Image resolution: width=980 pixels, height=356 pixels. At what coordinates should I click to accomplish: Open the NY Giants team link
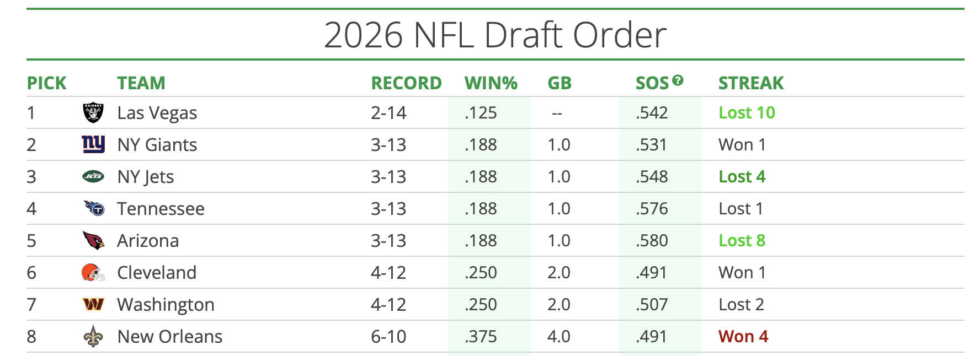pos(157,145)
